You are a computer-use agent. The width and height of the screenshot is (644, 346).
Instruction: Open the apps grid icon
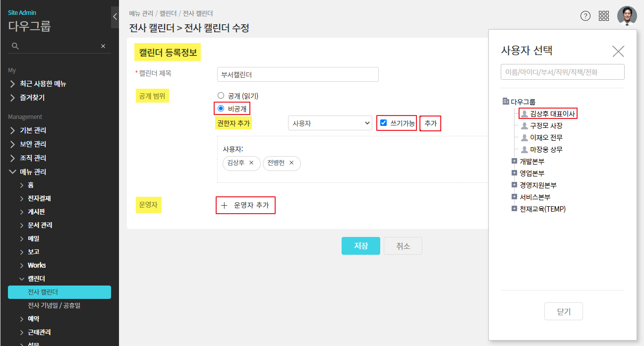[x=604, y=16]
